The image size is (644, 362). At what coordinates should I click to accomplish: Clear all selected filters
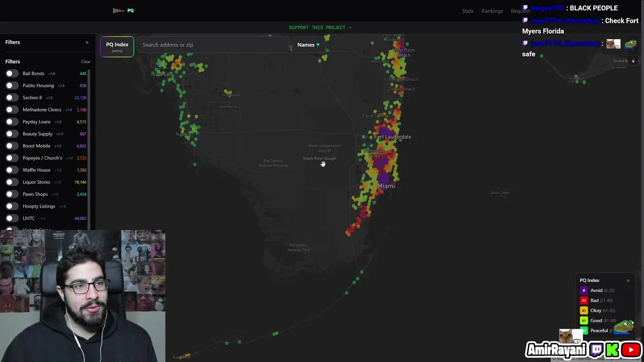click(x=86, y=62)
